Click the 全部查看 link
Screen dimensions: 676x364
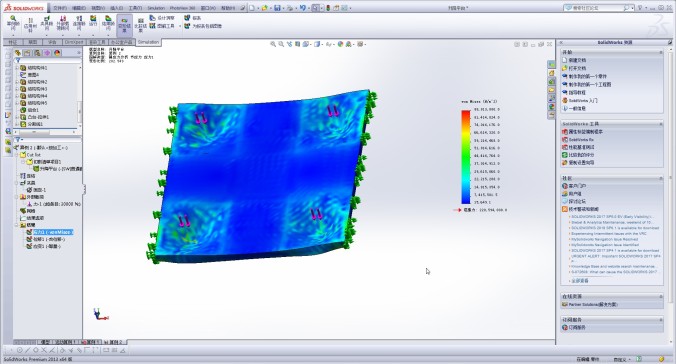pyautogui.click(x=580, y=280)
